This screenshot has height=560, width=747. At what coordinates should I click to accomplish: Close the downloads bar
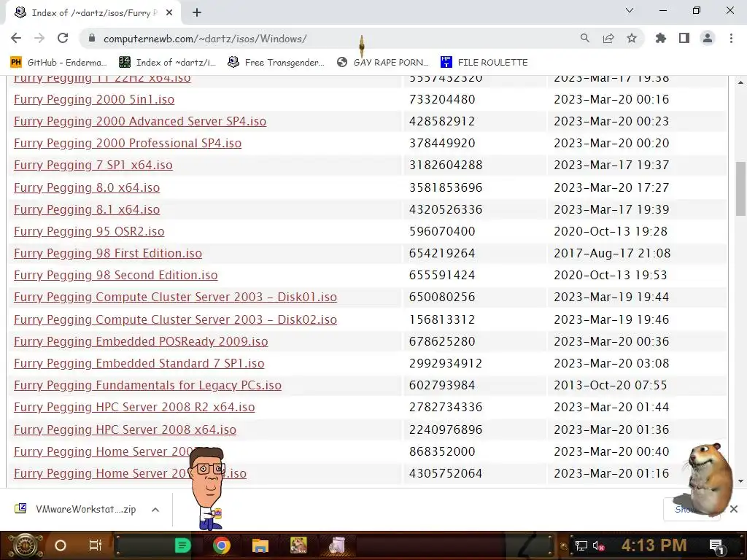tap(734, 509)
